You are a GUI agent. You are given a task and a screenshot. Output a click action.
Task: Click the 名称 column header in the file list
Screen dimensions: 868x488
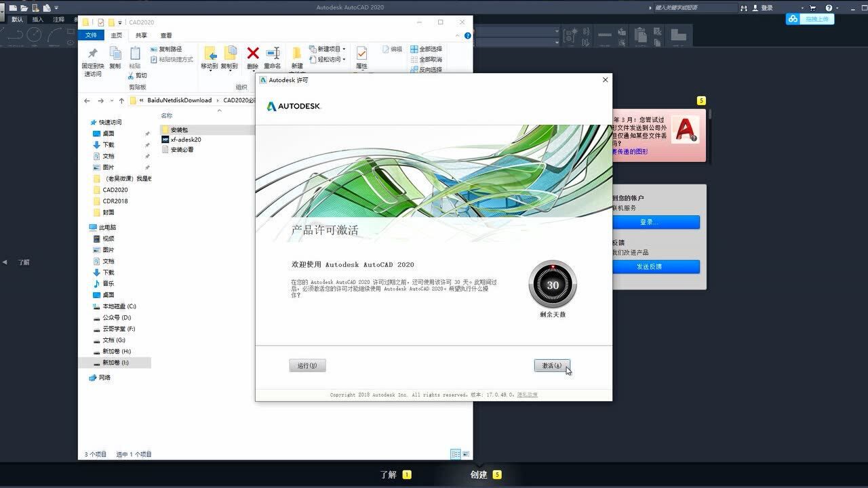click(x=167, y=116)
